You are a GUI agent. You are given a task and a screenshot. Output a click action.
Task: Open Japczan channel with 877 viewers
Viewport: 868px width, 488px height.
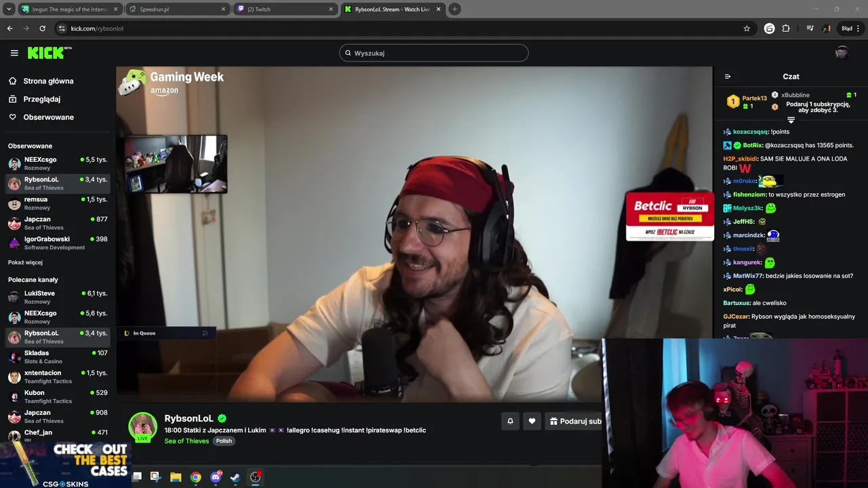pos(58,223)
